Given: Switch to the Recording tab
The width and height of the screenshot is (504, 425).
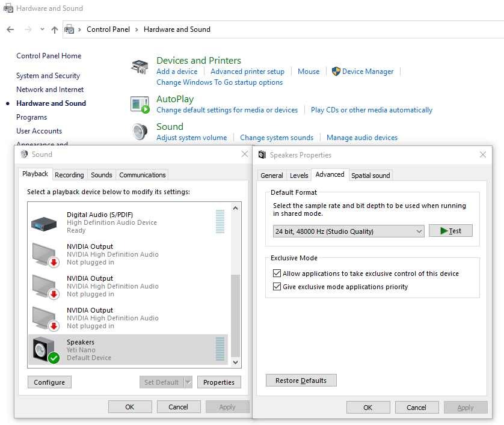Looking at the screenshot, I should point(69,175).
